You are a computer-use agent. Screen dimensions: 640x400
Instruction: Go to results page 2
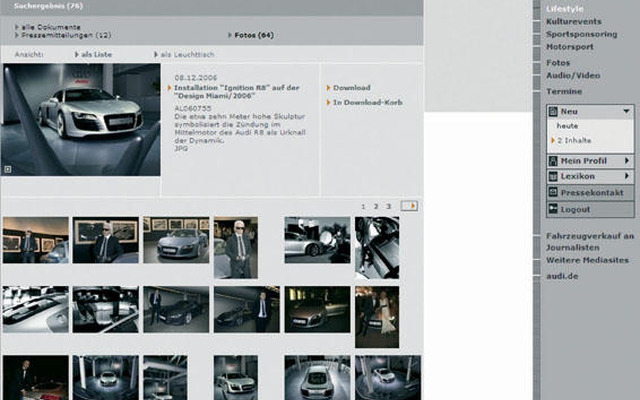[376, 207]
